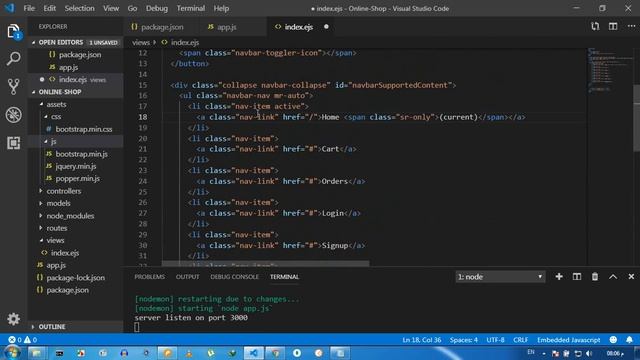Open popper.min.js in the explorer

click(77, 178)
